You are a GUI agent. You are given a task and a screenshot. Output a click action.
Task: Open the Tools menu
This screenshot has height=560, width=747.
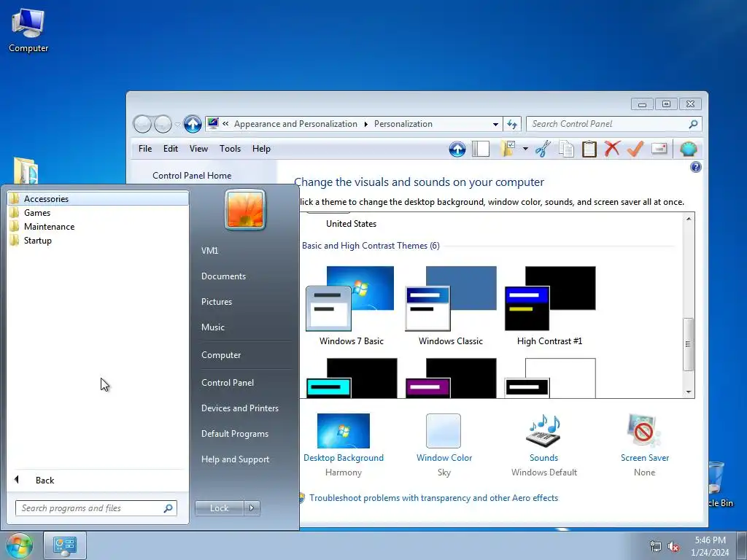[x=230, y=149]
